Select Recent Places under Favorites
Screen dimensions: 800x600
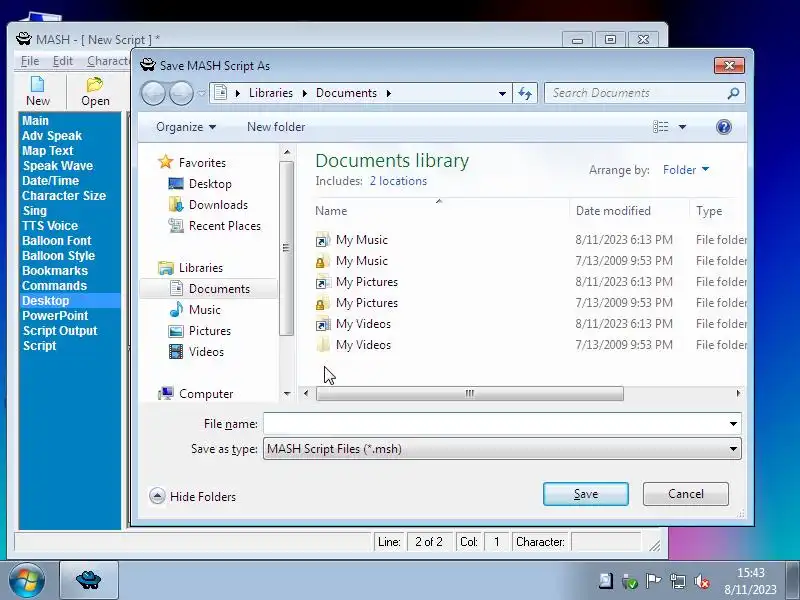224,226
